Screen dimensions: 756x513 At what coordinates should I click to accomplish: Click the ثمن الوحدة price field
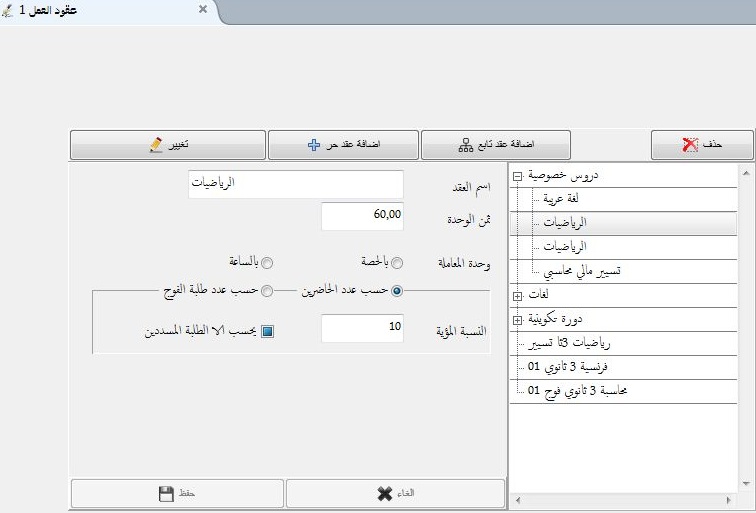click(x=362, y=214)
